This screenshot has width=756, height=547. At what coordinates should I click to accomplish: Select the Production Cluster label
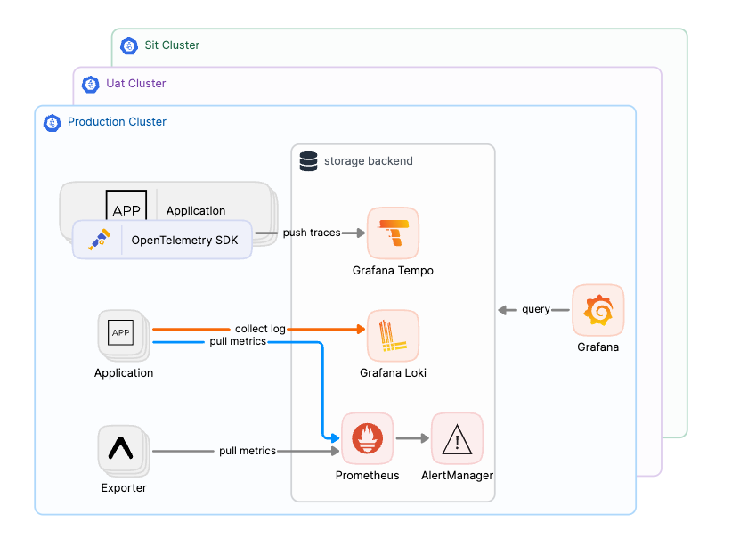click(x=117, y=122)
